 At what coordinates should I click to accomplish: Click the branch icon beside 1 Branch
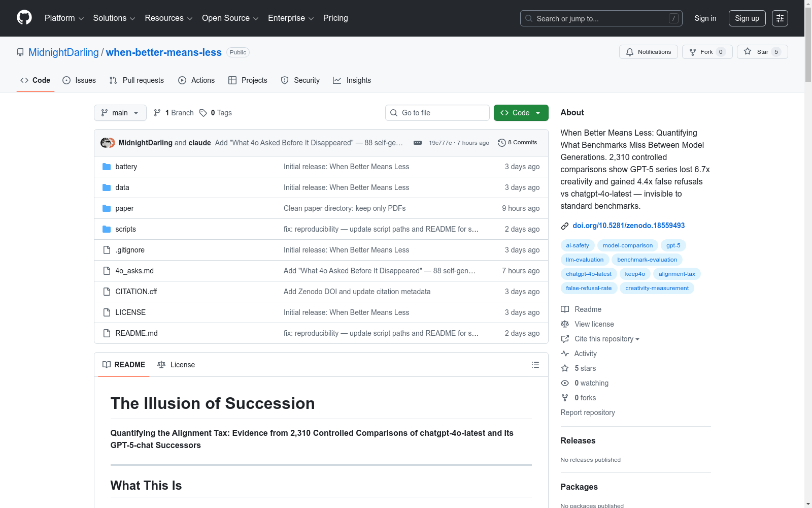(157, 113)
